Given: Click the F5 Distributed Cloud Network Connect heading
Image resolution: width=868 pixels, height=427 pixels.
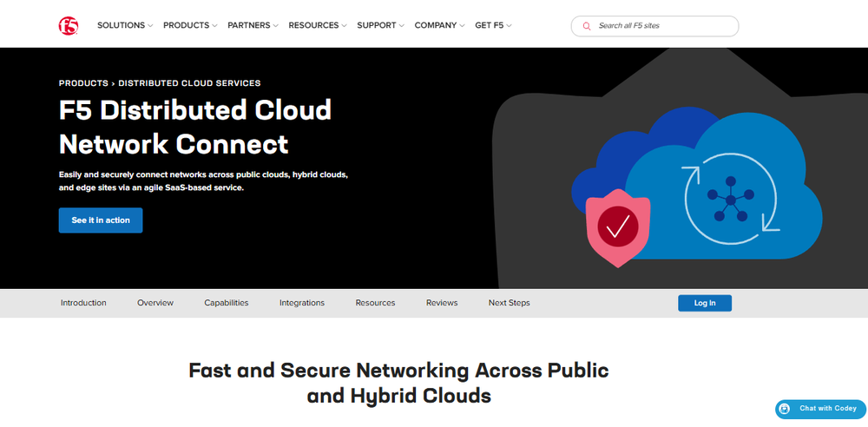Looking at the screenshot, I should tap(195, 127).
